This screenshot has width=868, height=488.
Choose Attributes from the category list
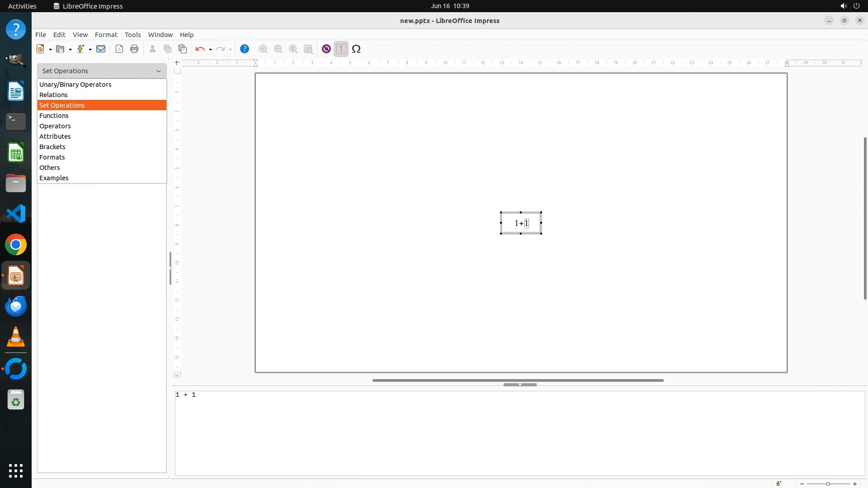coord(55,136)
